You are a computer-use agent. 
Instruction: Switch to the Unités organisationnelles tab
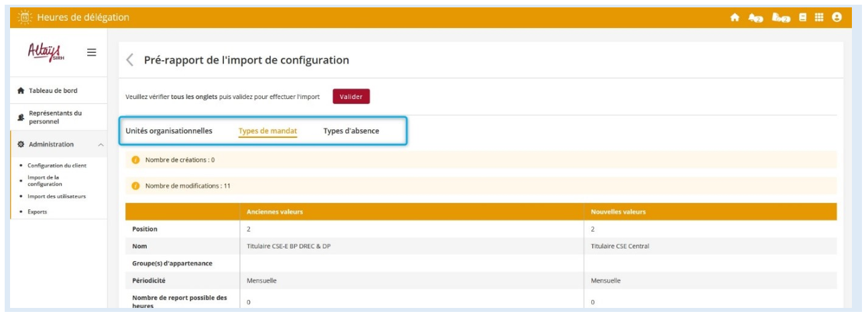point(169,131)
